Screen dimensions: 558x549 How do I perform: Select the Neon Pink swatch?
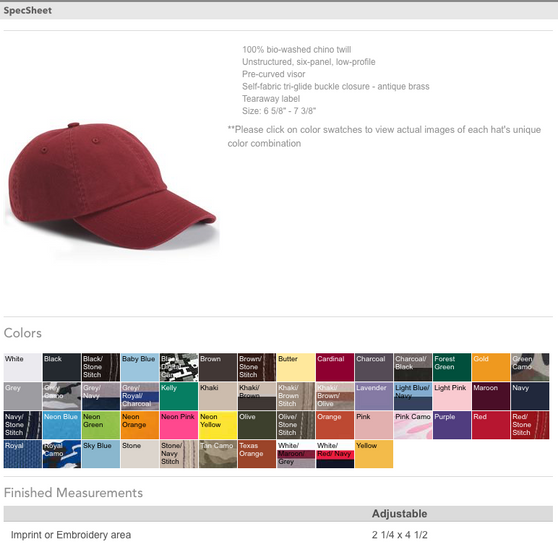tap(179, 425)
